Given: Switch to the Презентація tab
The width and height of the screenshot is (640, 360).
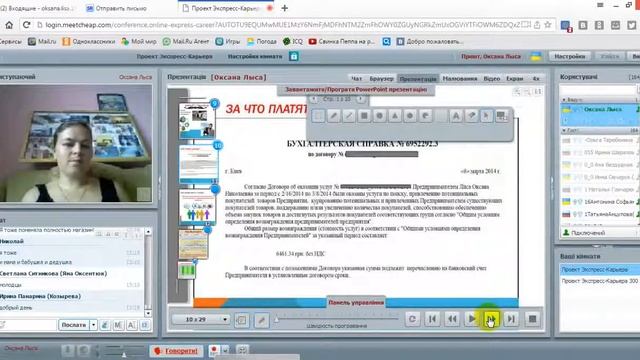Looking at the screenshot, I should (x=418, y=78).
